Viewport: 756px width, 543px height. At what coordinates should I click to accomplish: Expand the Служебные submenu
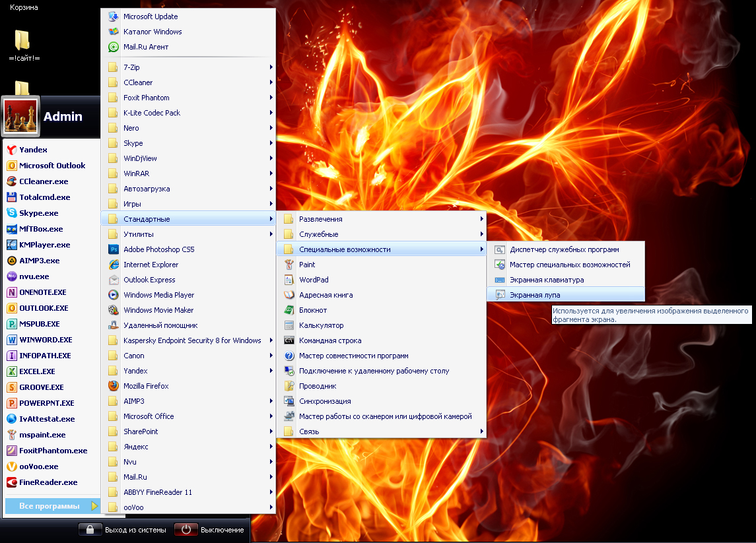tap(382, 234)
